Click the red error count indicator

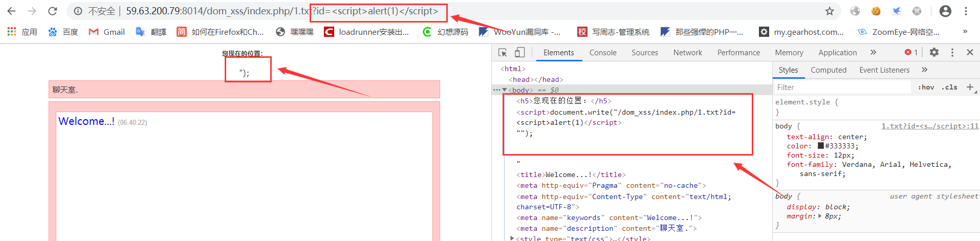911,52
